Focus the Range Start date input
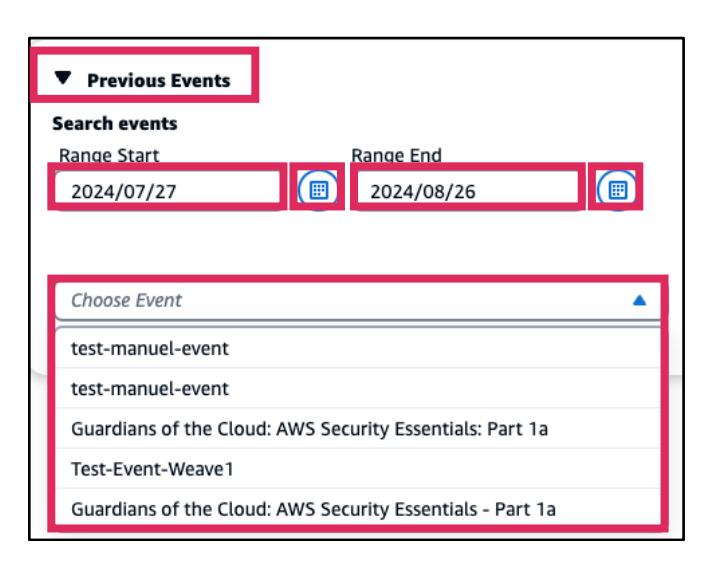 (x=168, y=189)
